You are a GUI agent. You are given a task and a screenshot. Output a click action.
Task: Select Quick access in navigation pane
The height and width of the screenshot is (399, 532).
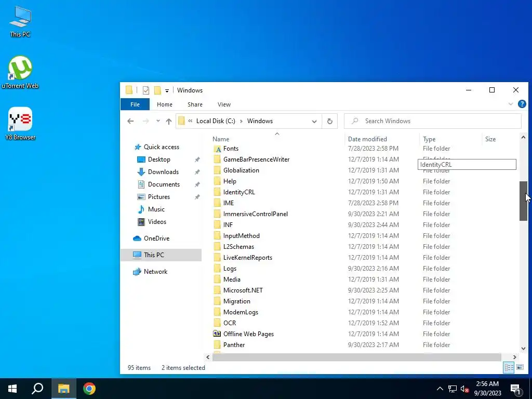pyautogui.click(x=162, y=147)
